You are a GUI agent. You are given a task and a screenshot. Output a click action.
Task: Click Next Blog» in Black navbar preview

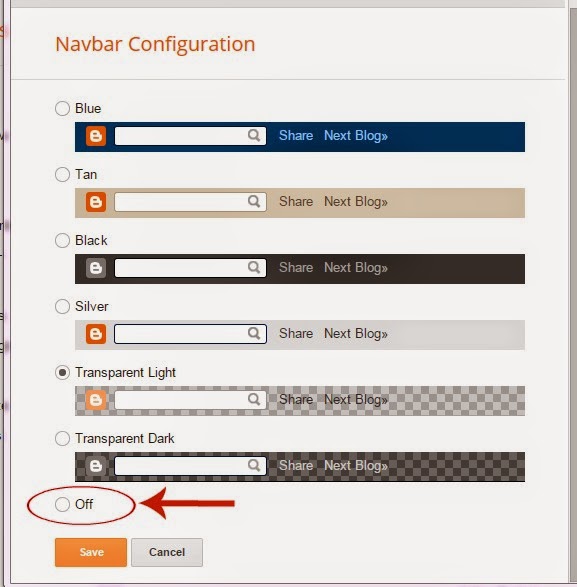tap(356, 268)
